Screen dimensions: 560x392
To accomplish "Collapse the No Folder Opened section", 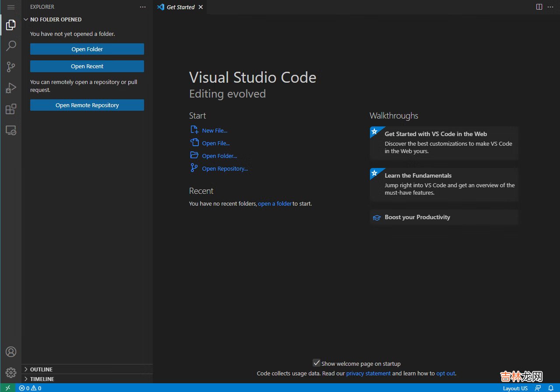I will (x=56, y=20).
